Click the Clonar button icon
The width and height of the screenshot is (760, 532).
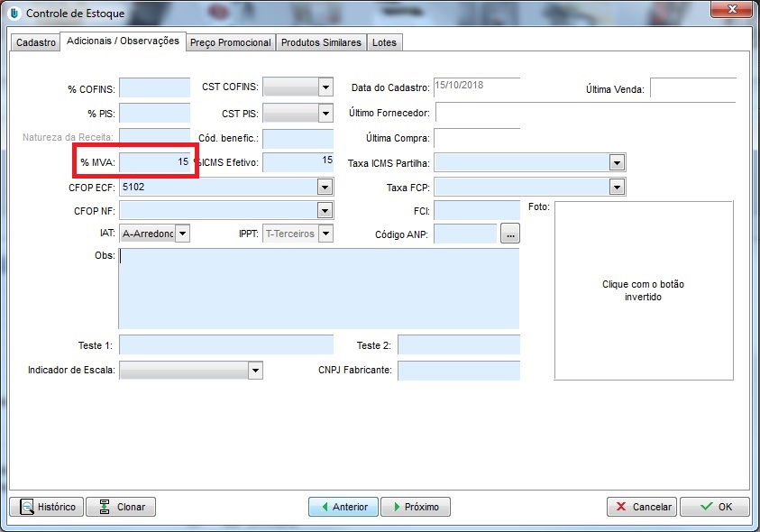pyautogui.click(x=105, y=507)
